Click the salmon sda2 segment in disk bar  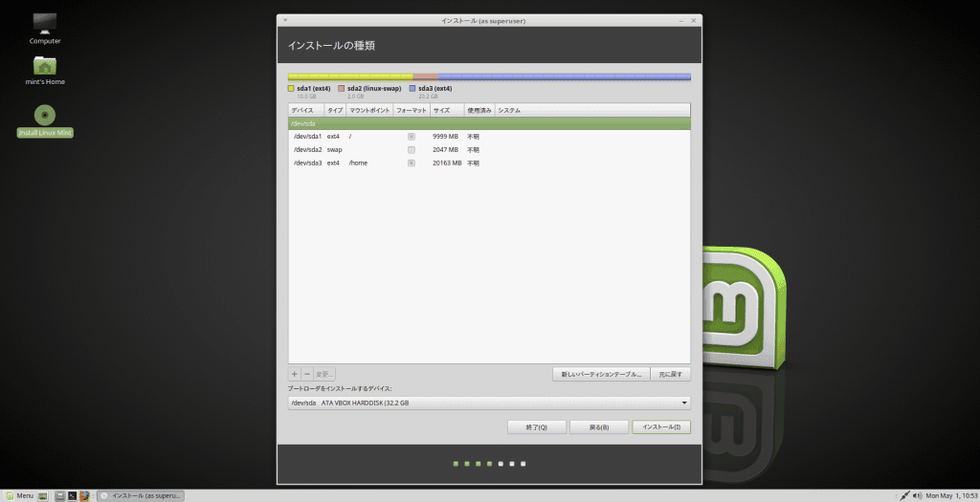coord(426,76)
